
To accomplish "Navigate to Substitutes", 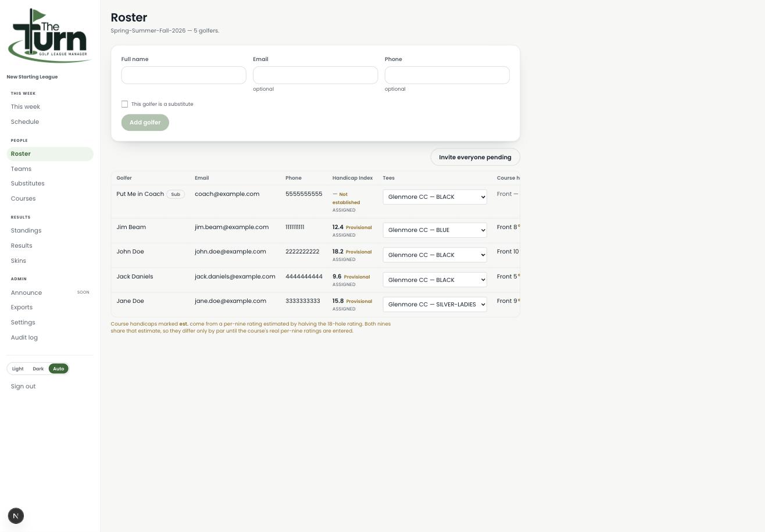I will pyautogui.click(x=50, y=184).
